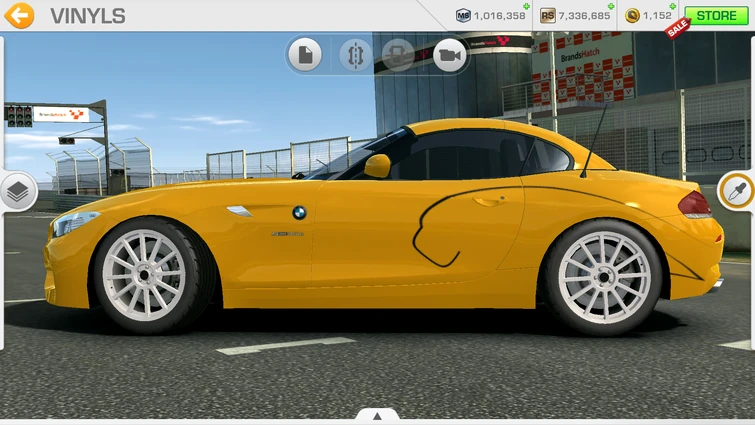Open the STORE
This screenshot has width=755, height=425.
[716, 15]
